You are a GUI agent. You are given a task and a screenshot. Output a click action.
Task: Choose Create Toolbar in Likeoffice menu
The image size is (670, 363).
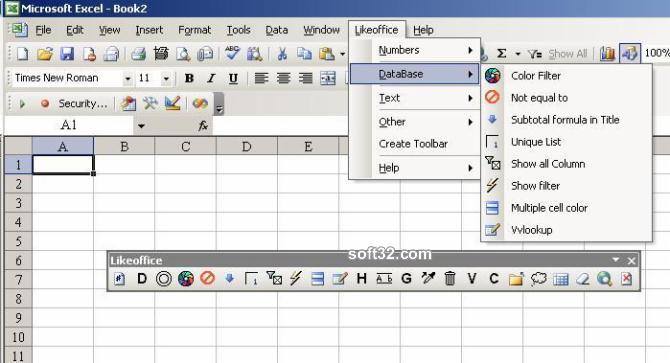pyautogui.click(x=414, y=144)
